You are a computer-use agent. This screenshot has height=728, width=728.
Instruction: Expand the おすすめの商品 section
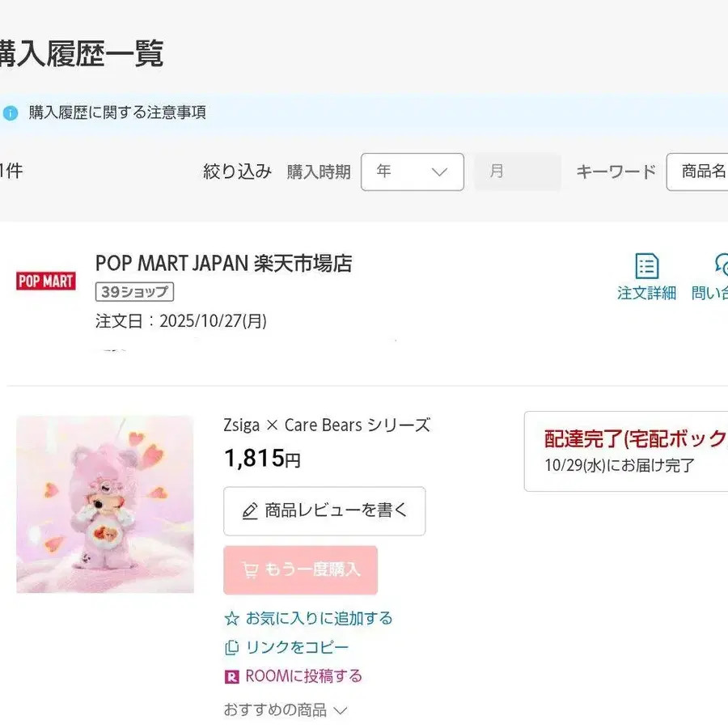[285, 709]
